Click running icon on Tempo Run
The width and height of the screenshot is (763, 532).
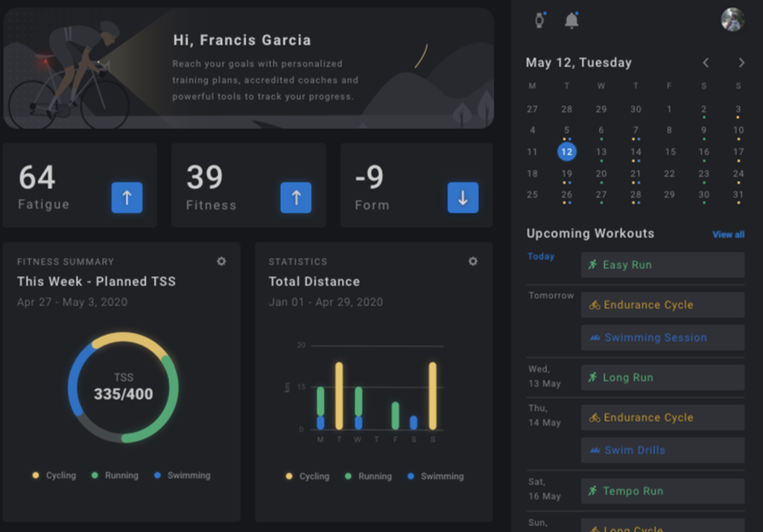(x=592, y=490)
